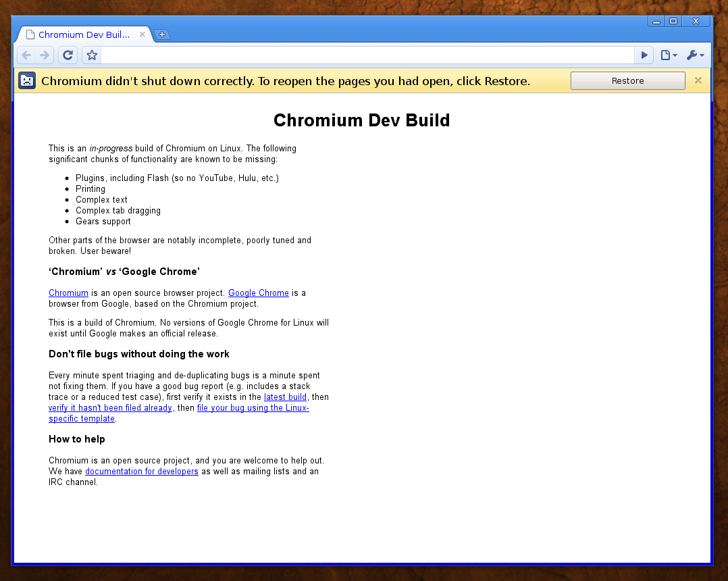This screenshot has height=581, width=728.
Task: Click the 'Chromium' vs 'Google Chrome' heading
Action: click(x=124, y=272)
